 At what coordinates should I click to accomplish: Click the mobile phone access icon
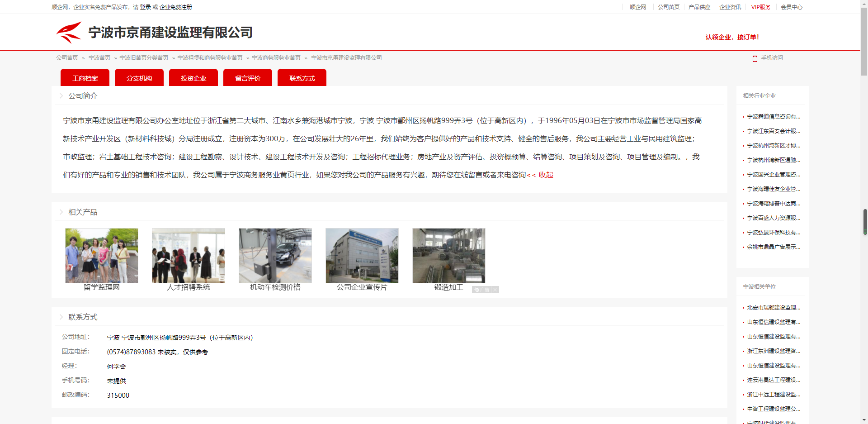[755, 58]
